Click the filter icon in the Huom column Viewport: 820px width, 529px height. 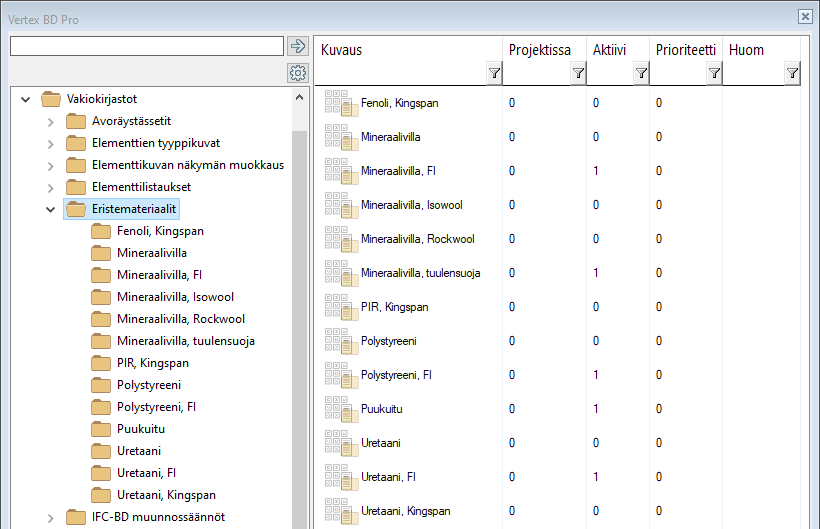coord(792,73)
